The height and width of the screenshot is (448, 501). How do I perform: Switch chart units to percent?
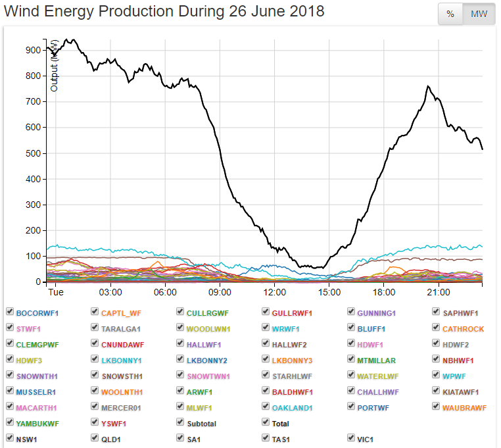click(x=450, y=14)
